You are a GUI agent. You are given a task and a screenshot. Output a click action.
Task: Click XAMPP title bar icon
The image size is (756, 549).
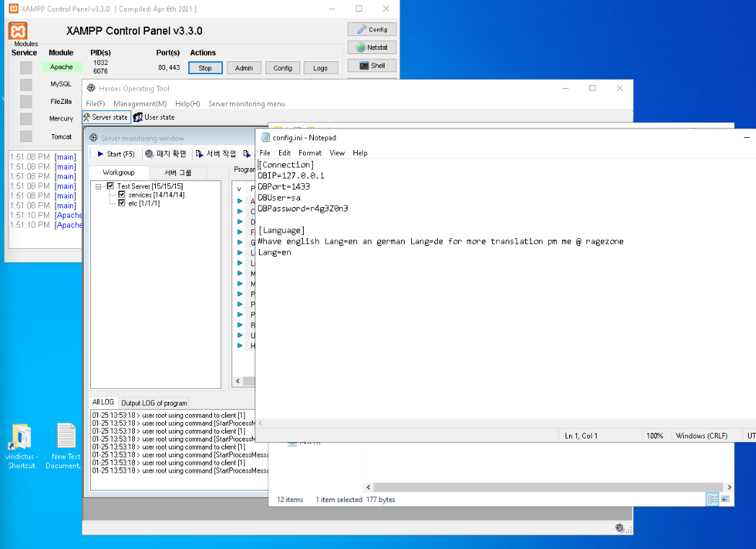[x=14, y=9]
